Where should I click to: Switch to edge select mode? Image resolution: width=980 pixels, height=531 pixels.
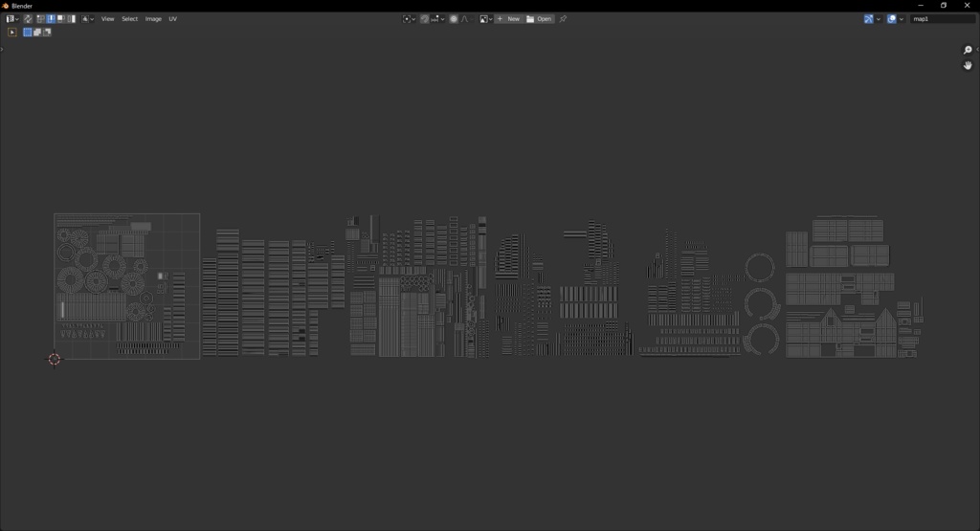(51, 19)
